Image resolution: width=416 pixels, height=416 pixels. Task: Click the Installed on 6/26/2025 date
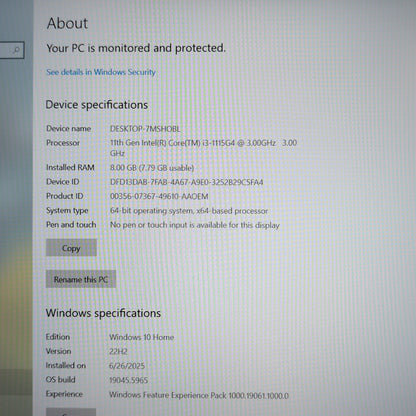(127, 366)
